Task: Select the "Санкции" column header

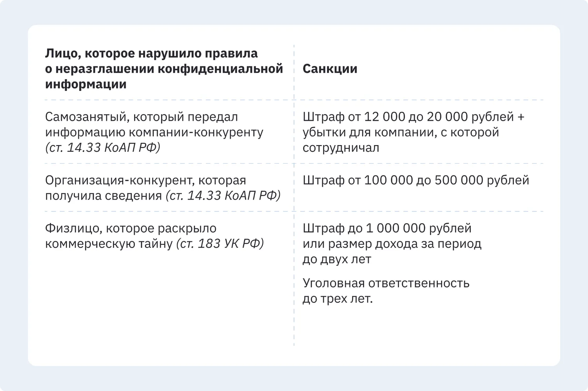Action: point(330,69)
